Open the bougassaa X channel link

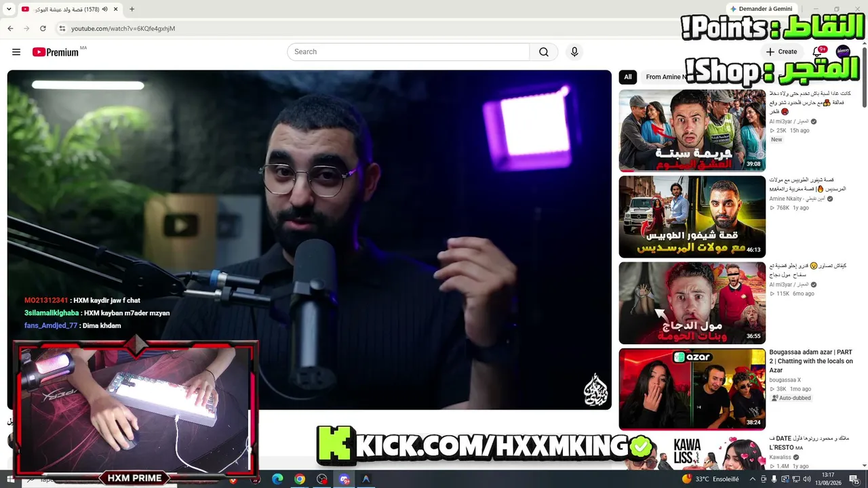tap(785, 380)
